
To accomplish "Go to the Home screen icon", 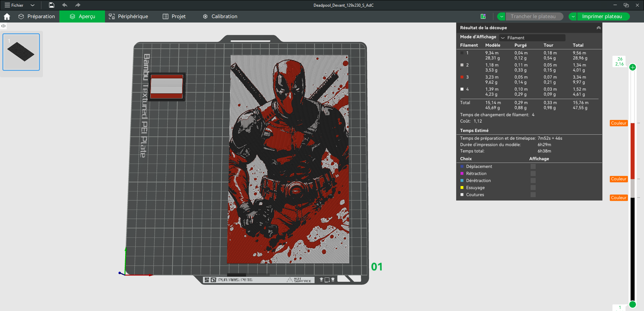I will pos(7,16).
